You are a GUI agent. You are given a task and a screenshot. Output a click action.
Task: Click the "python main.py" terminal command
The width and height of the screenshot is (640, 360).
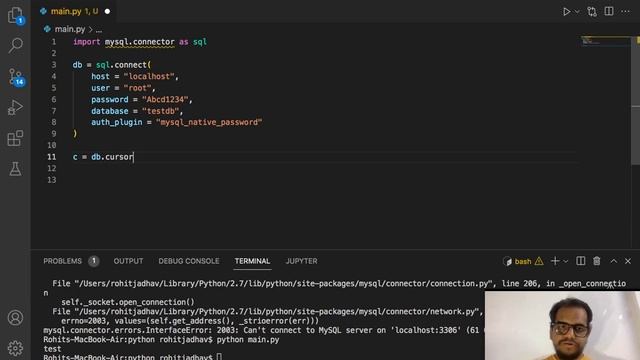[248, 340]
